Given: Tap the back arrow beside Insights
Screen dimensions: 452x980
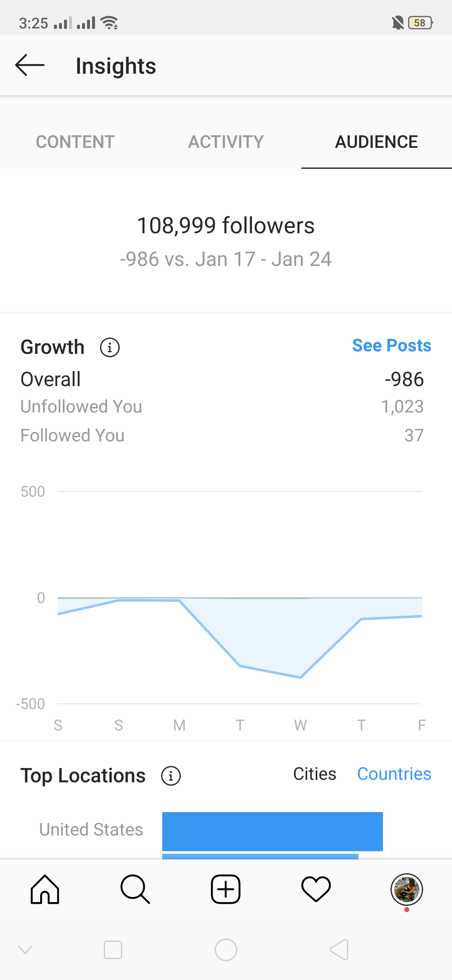Looking at the screenshot, I should coord(30,65).
